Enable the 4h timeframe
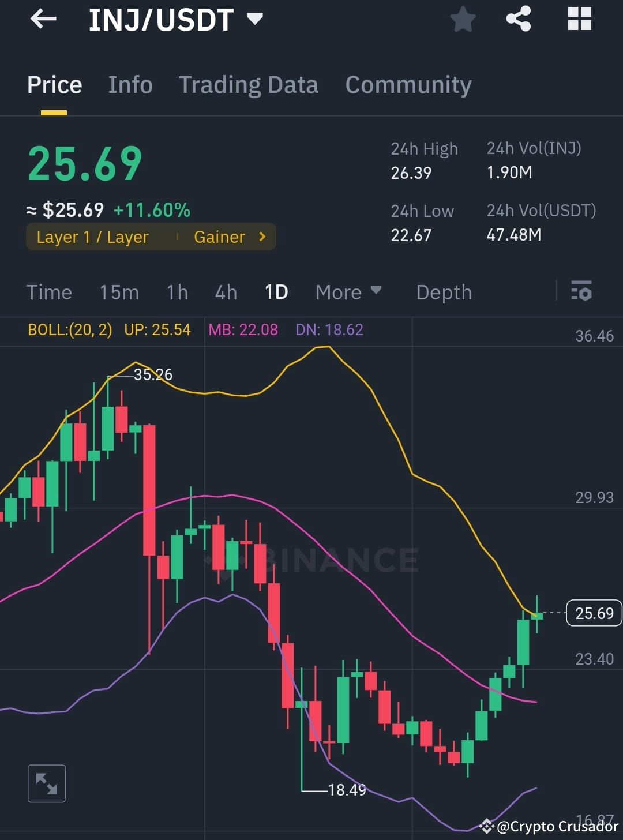623x840 pixels. (x=226, y=292)
